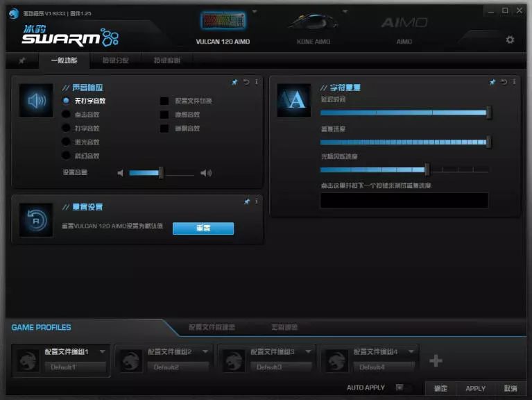Open the dropdown arrow beside the VULCAN keyboard
Viewport: 532px width, 400px height.
coord(255,12)
